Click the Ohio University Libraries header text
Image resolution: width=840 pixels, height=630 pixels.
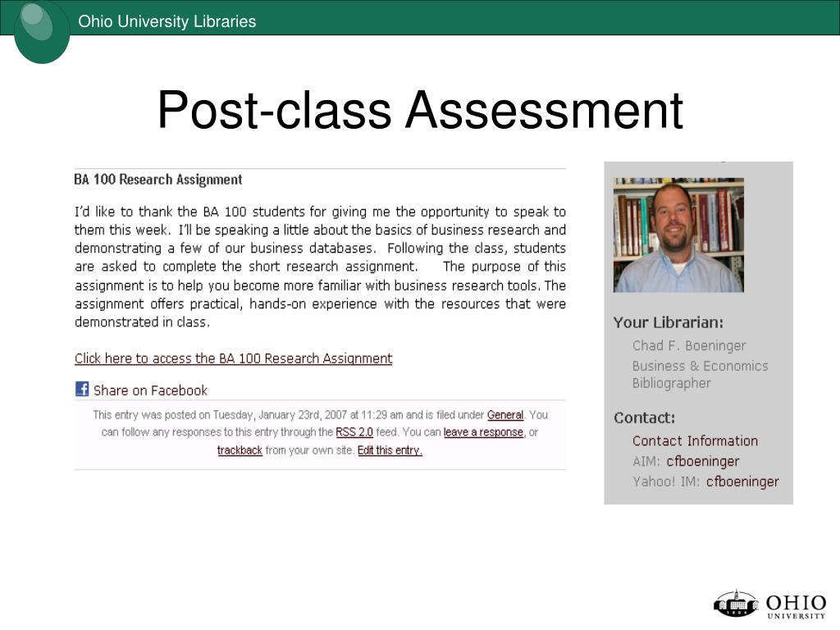click(x=167, y=21)
